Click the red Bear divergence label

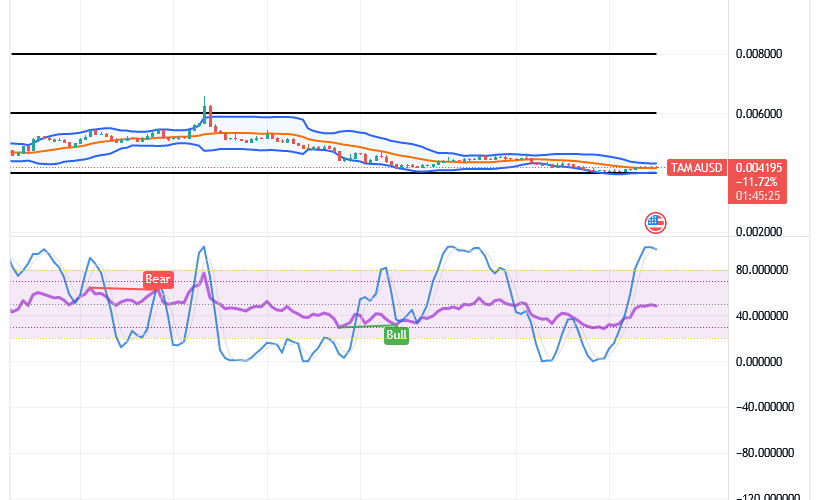pos(158,279)
